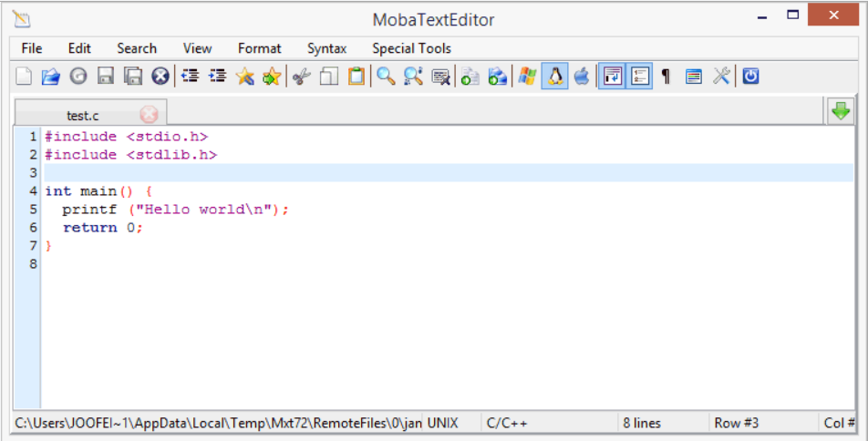Place cursor on #include <stdio.h> line
The width and height of the screenshot is (868, 441).
126,136
